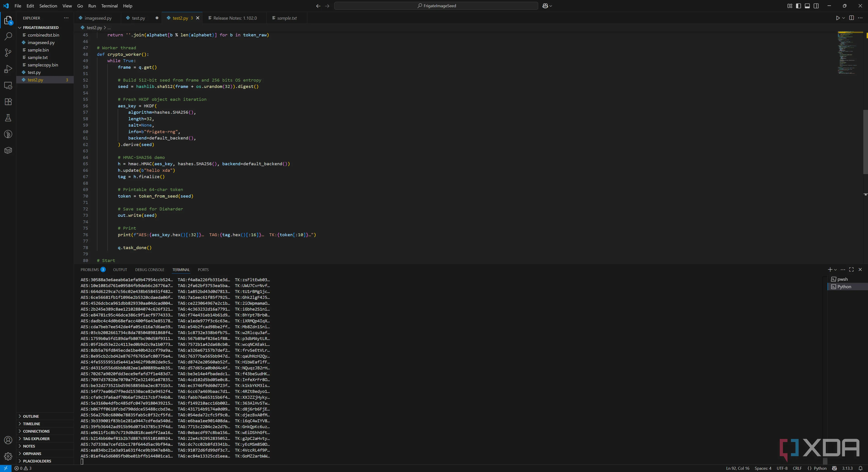The height and width of the screenshot is (472, 868).
Task: Open Copilot title bar dropdown chevron
Action: (551, 6)
